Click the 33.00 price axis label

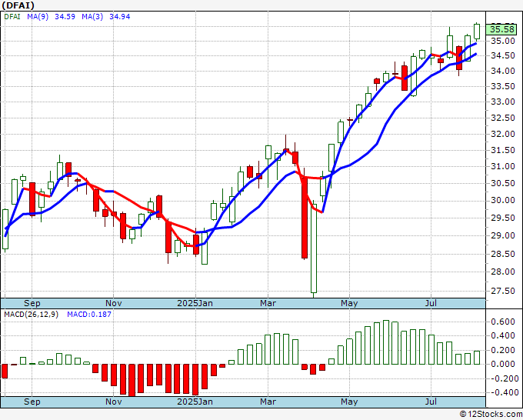click(503, 102)
